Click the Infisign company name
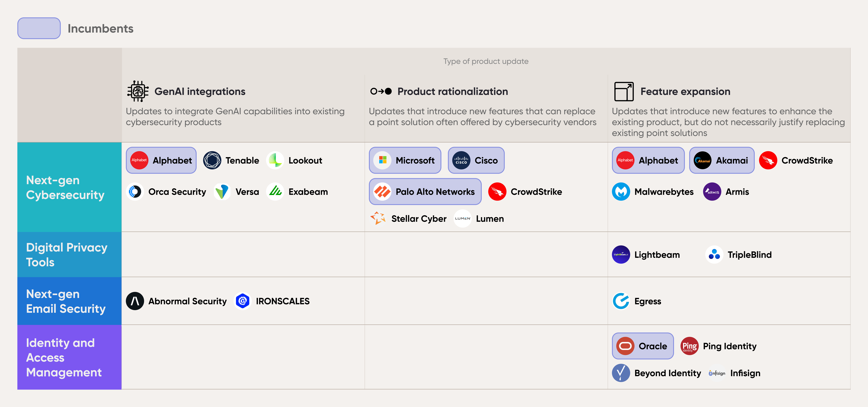Image resolution: width=868 pixels, height=407 pixels. (x=745, y=373)
